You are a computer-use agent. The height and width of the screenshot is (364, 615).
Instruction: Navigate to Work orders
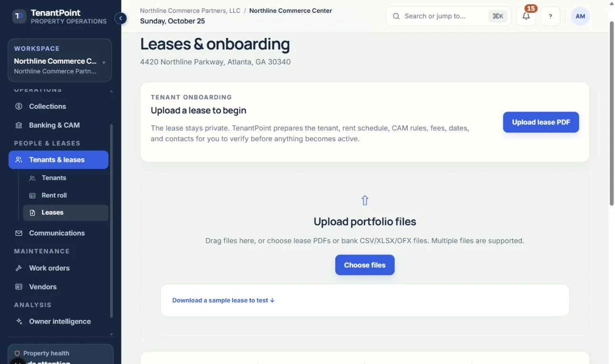[58, 268]
